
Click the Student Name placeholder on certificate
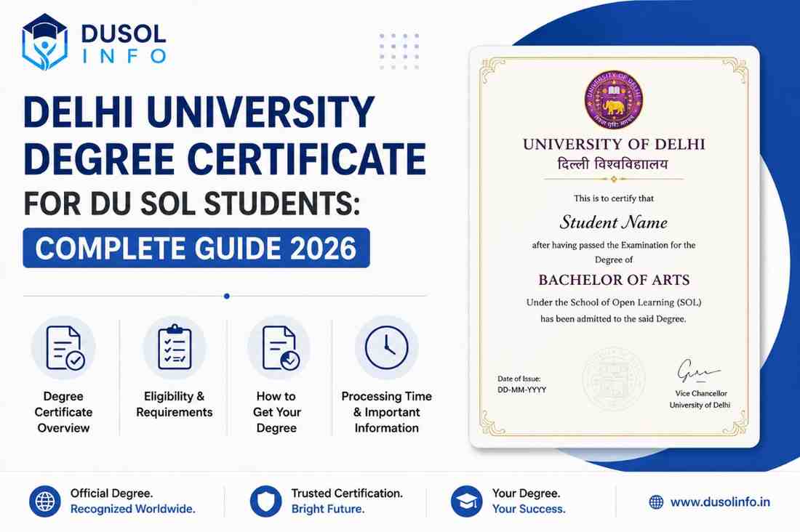613,222
